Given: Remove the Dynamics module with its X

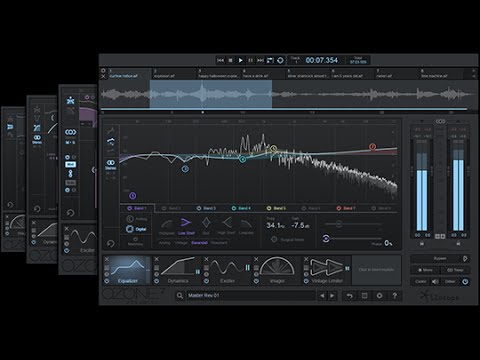Looking at the screenshot, I should point(157,259).
